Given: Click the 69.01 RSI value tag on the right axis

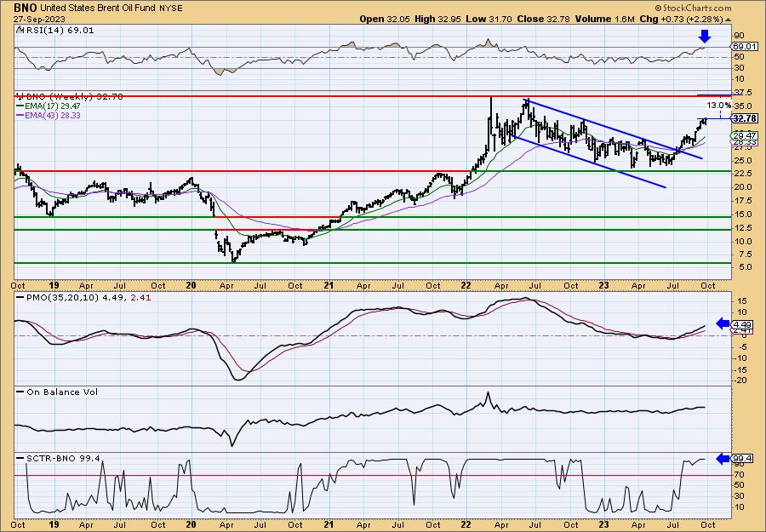Looking at the screenshot, I should click(745, 47).
